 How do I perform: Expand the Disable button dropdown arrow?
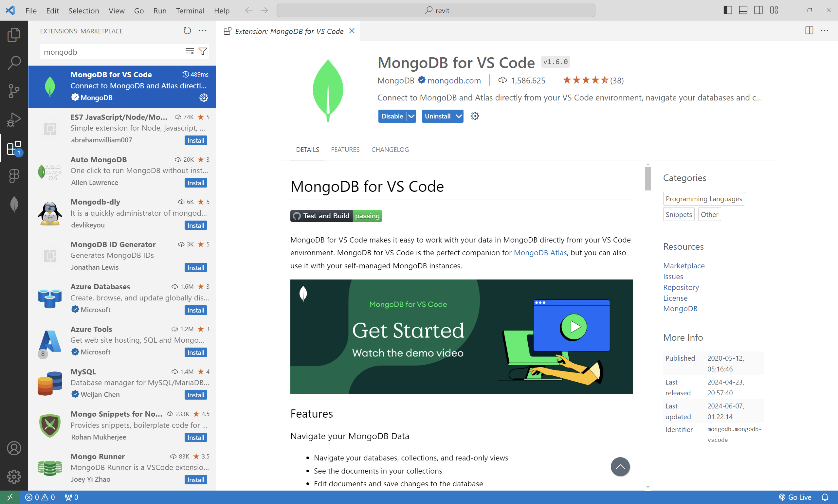(411, 116)
